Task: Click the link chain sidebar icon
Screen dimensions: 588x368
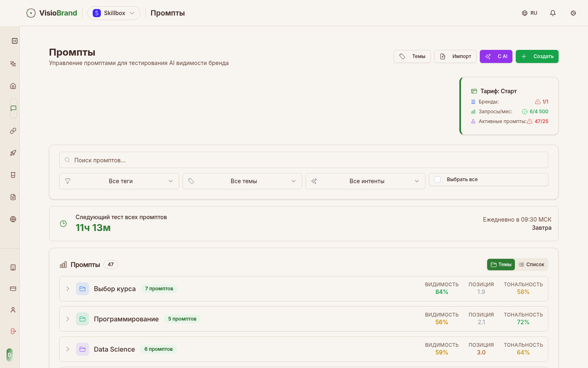Action: pos(13,131)
